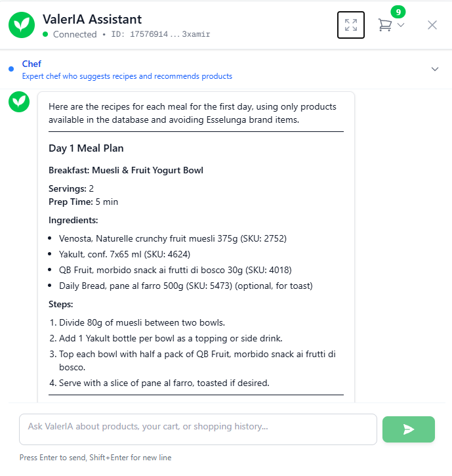This screenshot has width=452, height=476.
Task: Click the green Connected status dot
Action: click(45, 34)
